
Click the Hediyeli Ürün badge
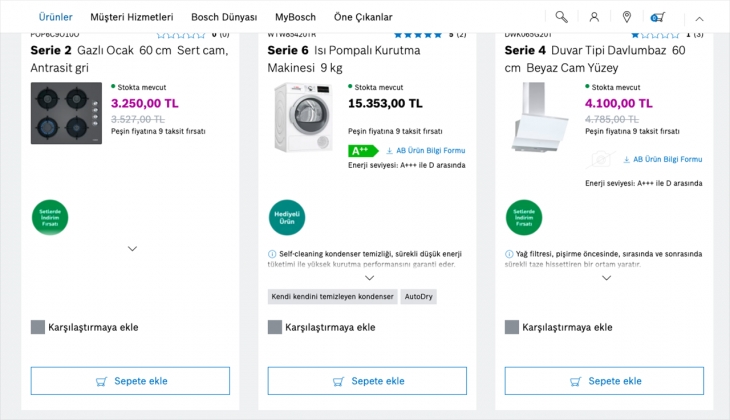[x=287, y=217]
